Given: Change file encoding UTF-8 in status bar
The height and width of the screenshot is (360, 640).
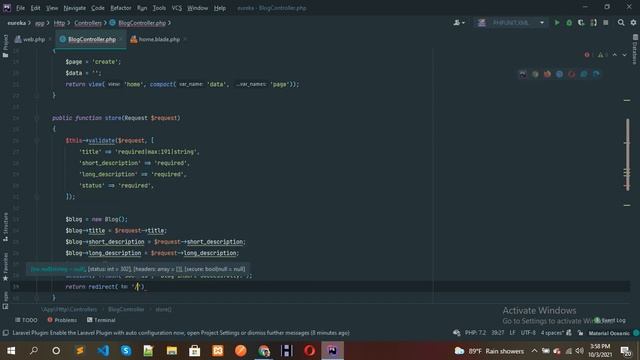Looking at the screenshot, I should click(528, 333).
